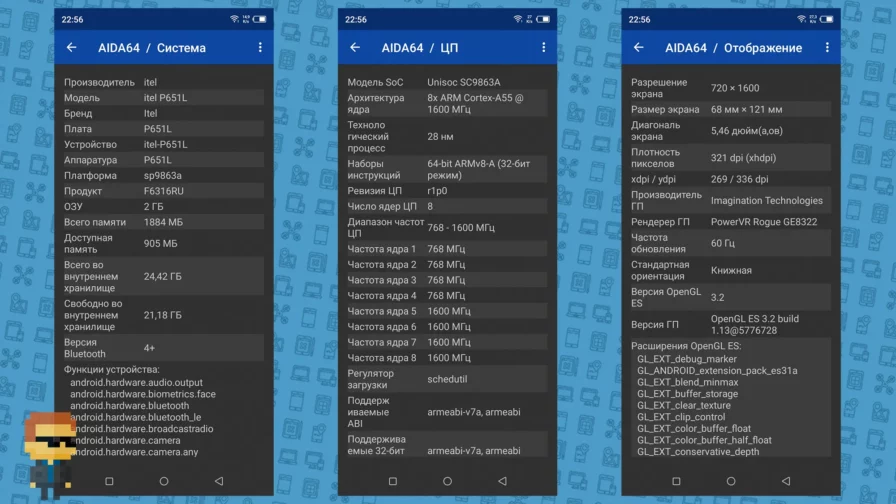Select the Модель SoC row showing Unisoc SC9863A
The width and height of the screenshot is (896, 504).
(x=447, y=82)
